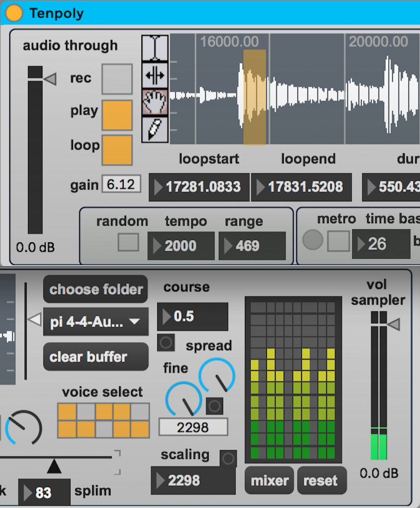The height and width of the screenshot is (508, 420).
Task: Click the fine tuning dial
Action: tap(183, 400)
